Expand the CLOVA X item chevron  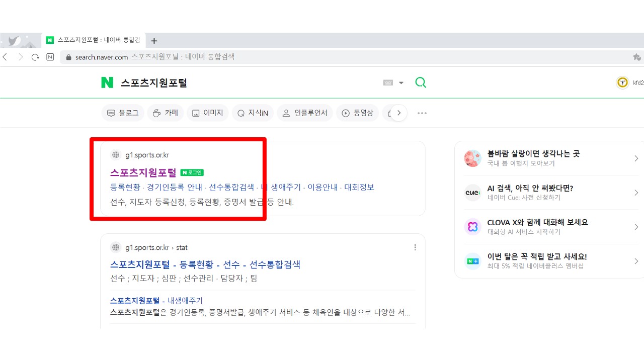(636, 227)
